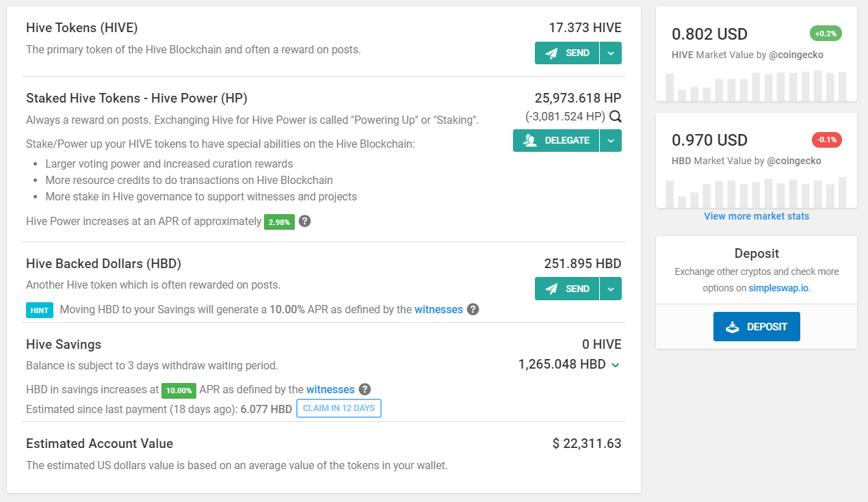Click the magnifier icon beside delegated HP amount
The height and width of the screenshot is (502, 868).
[x=616, y=116]
